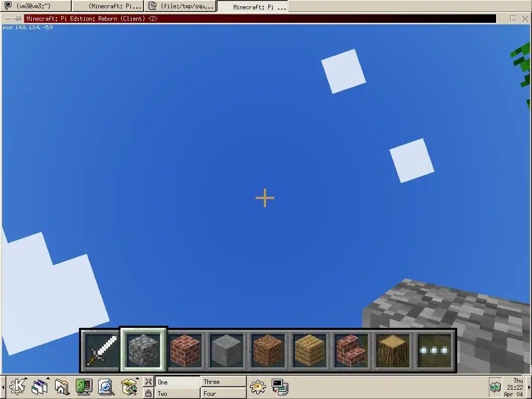Select the brick stairs hotbar slot

tap(351, 351)
